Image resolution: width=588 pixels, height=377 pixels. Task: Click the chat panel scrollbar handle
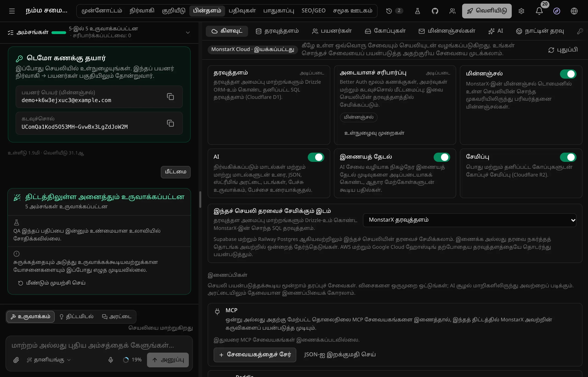click(x=200, y=200)
